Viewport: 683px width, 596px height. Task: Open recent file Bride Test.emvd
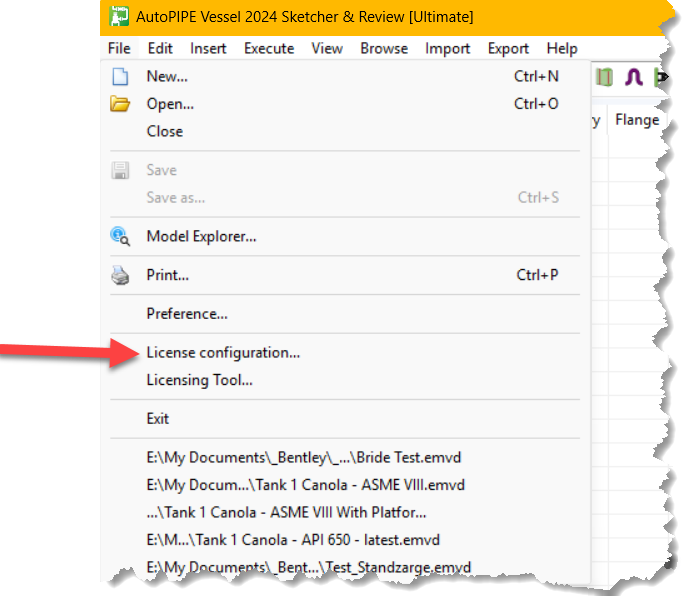345,458
